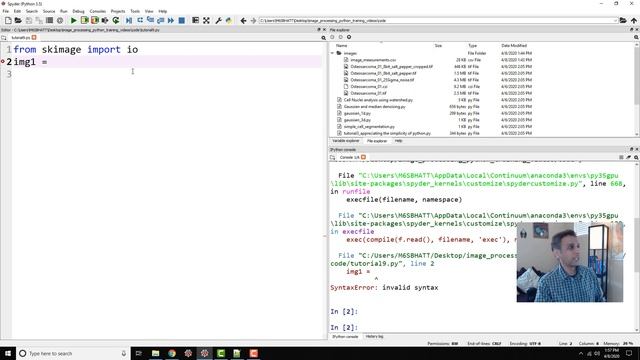The height and width of the screenshot is (360, 640).
Task: Open the File explorer options icon
Action: click(x=636, y=37)
